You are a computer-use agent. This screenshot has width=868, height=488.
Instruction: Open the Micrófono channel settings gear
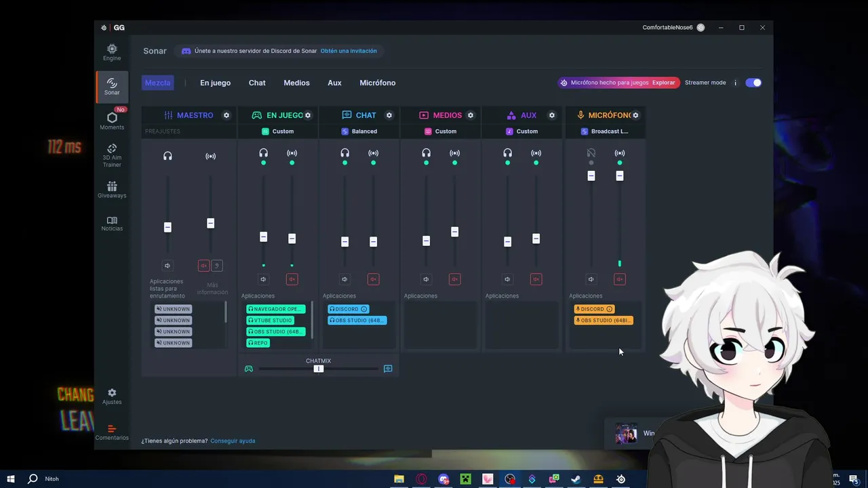click(635, 115)
